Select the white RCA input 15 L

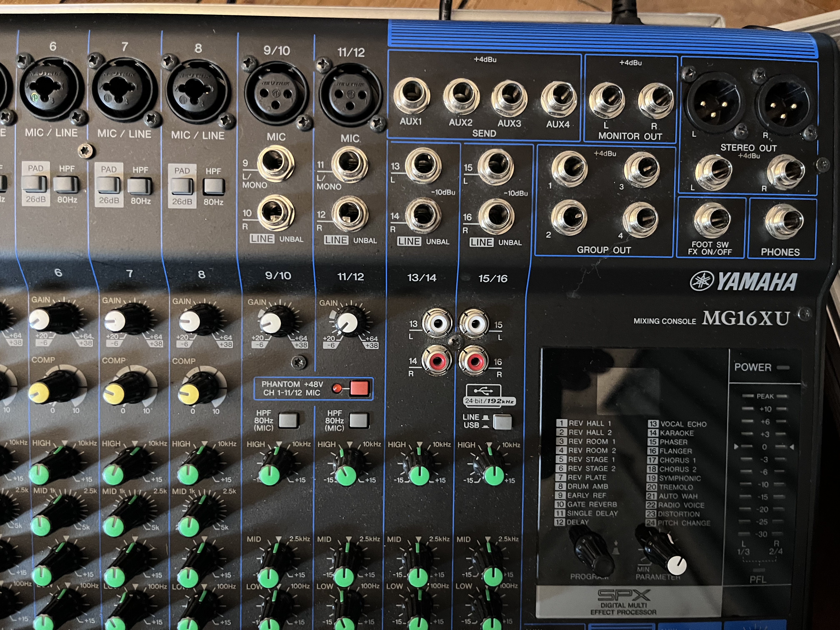click(x=475, y=324)
